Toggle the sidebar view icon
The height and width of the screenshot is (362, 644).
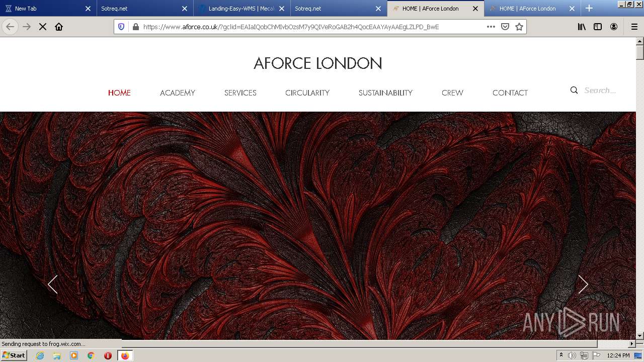(598, 27)
